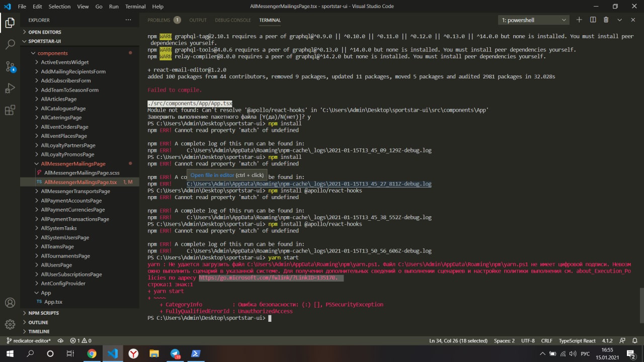Open Source Control view with 4 changes

click(x=10, y=66)
